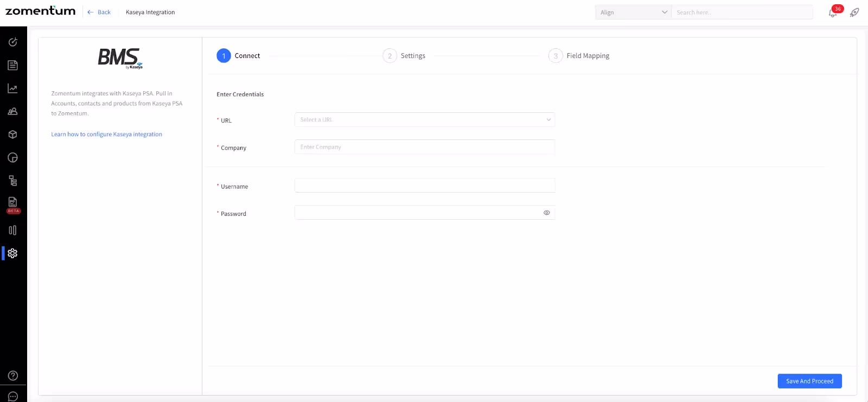Toggle password visibility eye icon
Image resolution: width=868 pixels, height=402 pixels.
(547, 213)
